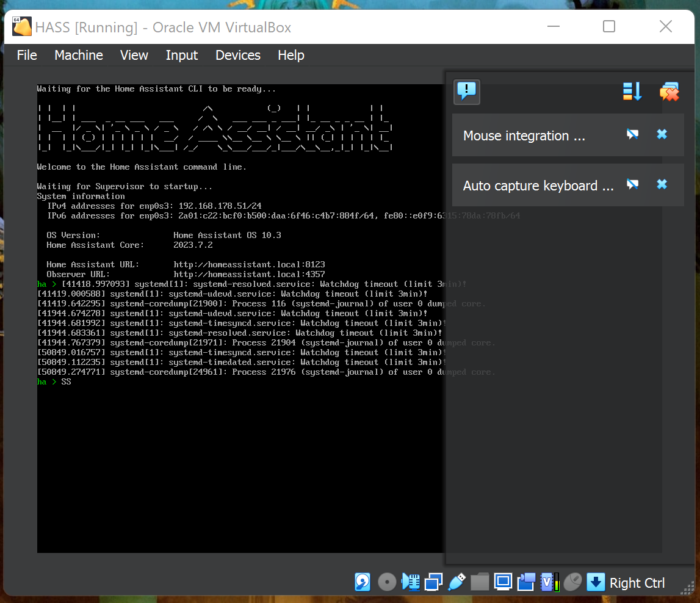Click the sort notifications icon
The image size is (700, 603).
click(x=632, y=92)
